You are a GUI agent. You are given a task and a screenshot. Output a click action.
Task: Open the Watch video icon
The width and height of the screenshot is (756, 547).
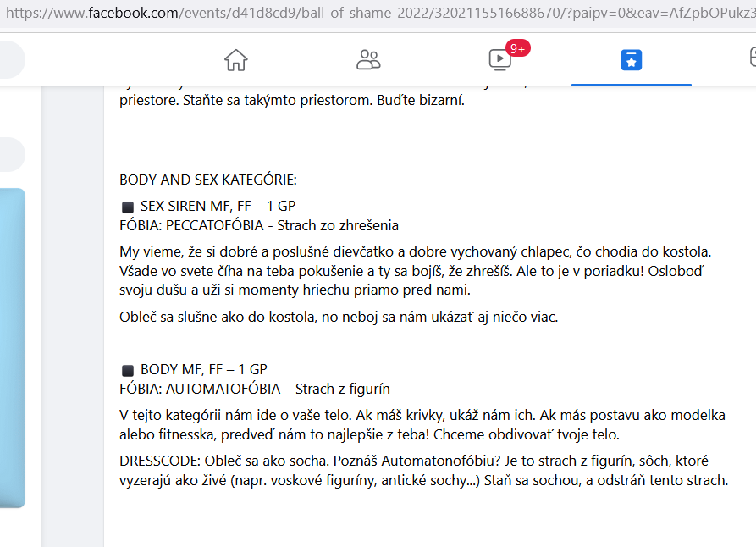(500, 60)
